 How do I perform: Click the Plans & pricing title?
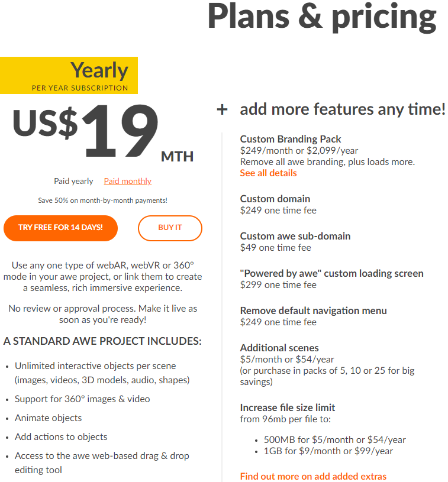[x=322, y=17]
